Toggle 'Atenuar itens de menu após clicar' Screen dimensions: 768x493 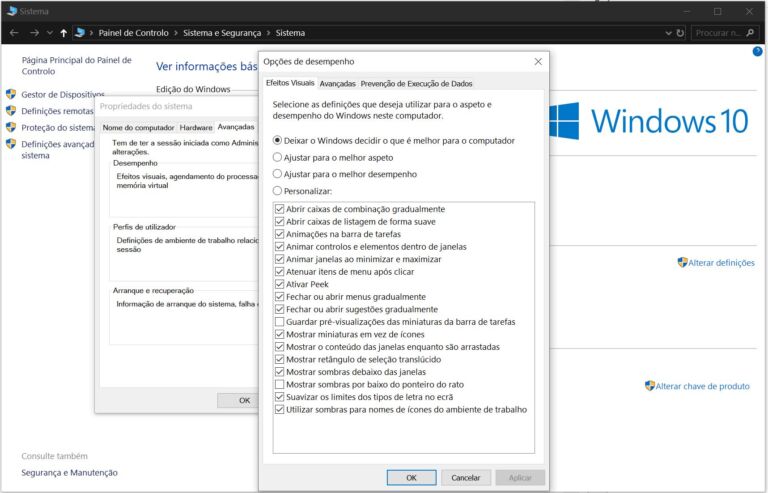point(279,272)
